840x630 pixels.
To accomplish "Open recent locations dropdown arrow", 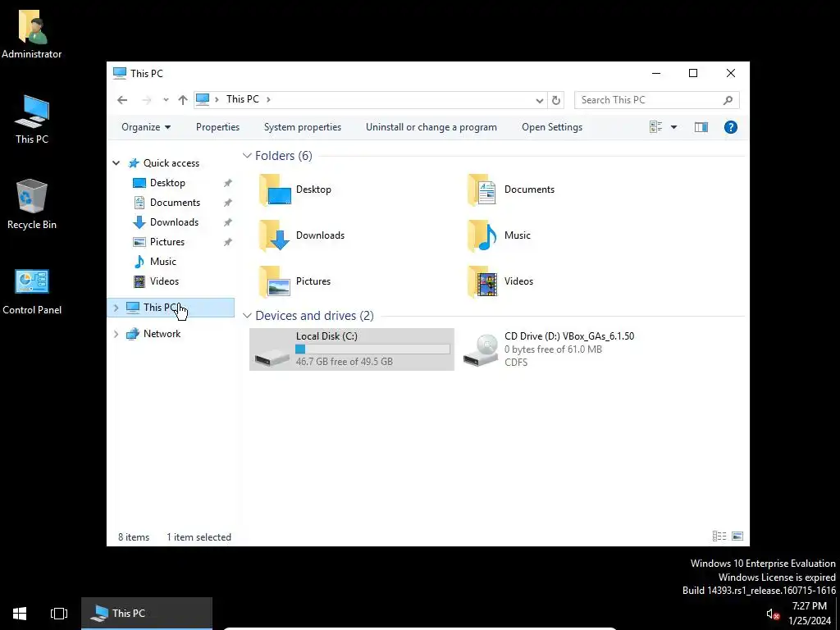I will pyautogui.click(x=166, y=99).
